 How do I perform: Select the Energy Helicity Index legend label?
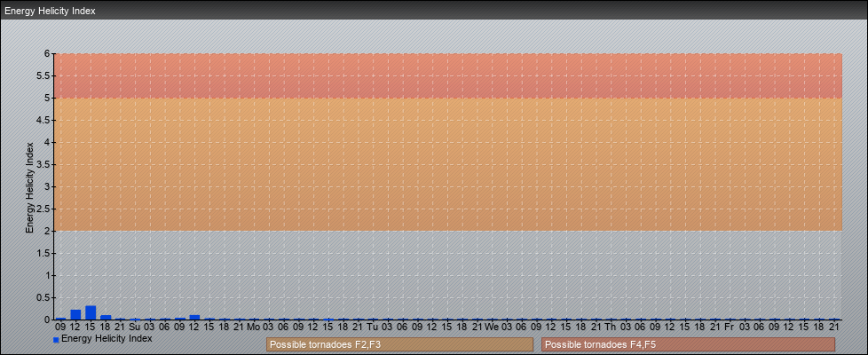[107, 338]
